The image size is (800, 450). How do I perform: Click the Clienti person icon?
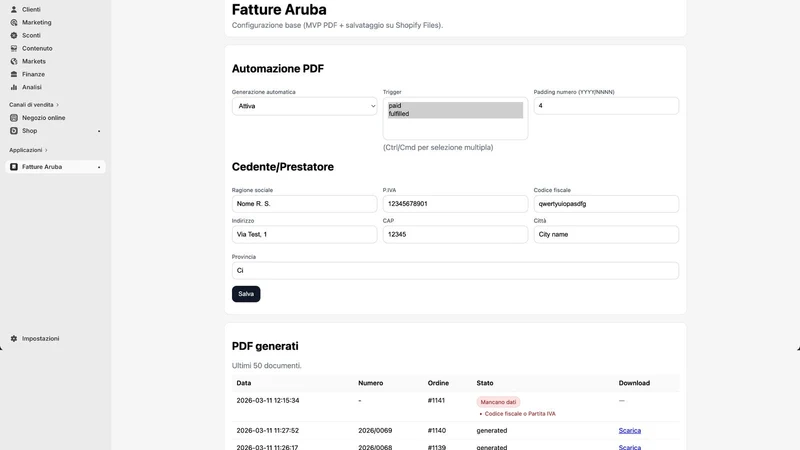(x=14, y=9)
